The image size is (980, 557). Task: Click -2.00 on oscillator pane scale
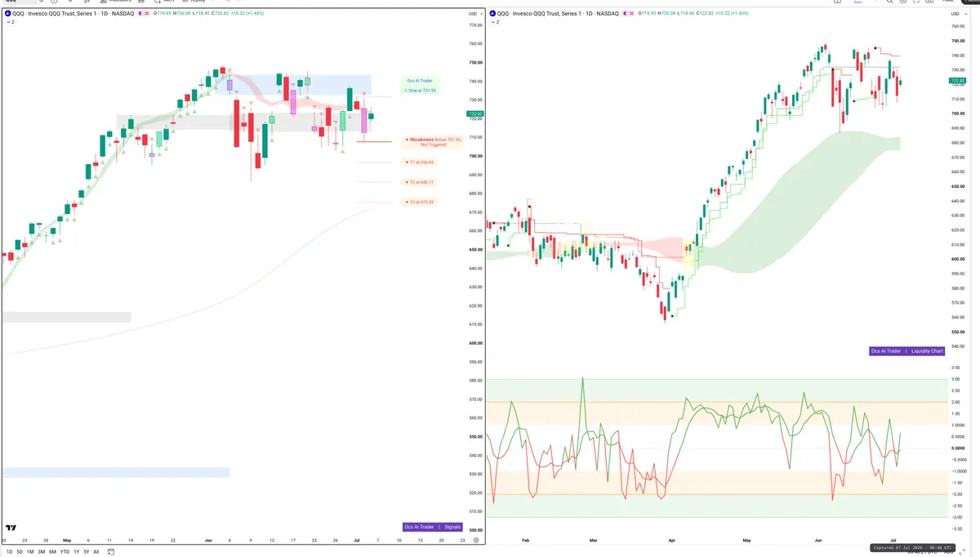955,494
